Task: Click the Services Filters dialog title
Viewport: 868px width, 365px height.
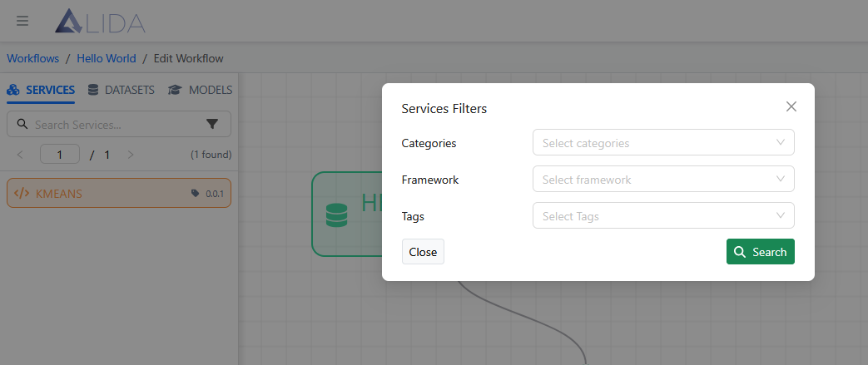Action: coord(444,108)
